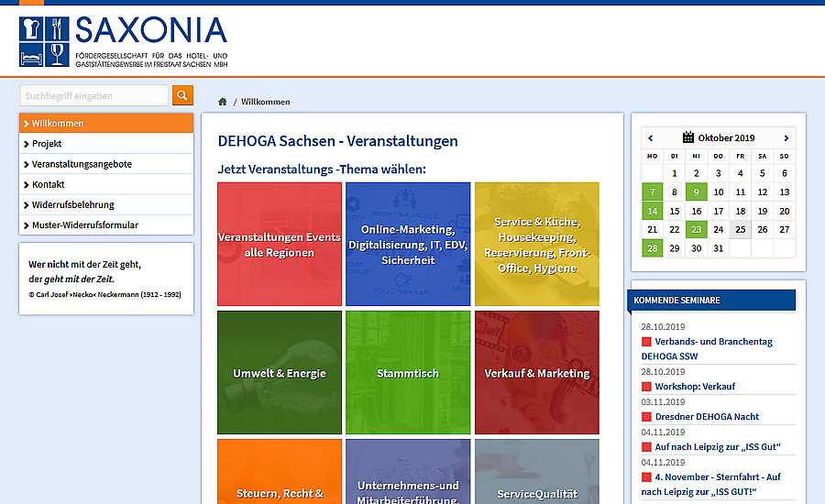The width and height of the screenshot is (825, 504).
Task: Click chevron next to Willkommen
Action: [x=26, y=124]
